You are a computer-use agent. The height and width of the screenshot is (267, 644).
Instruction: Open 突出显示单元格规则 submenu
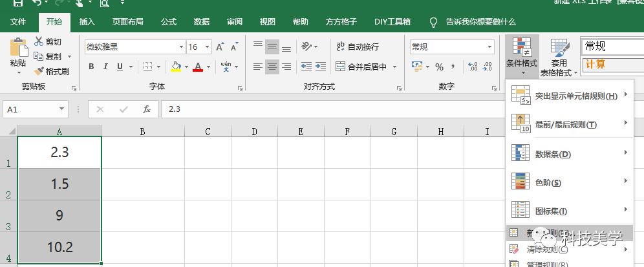pos(570,95)
